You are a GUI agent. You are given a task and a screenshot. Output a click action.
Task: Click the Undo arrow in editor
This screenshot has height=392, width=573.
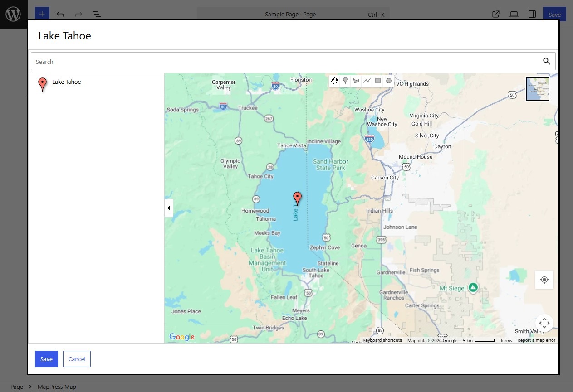pyautogui.click(x=60, y=14)
